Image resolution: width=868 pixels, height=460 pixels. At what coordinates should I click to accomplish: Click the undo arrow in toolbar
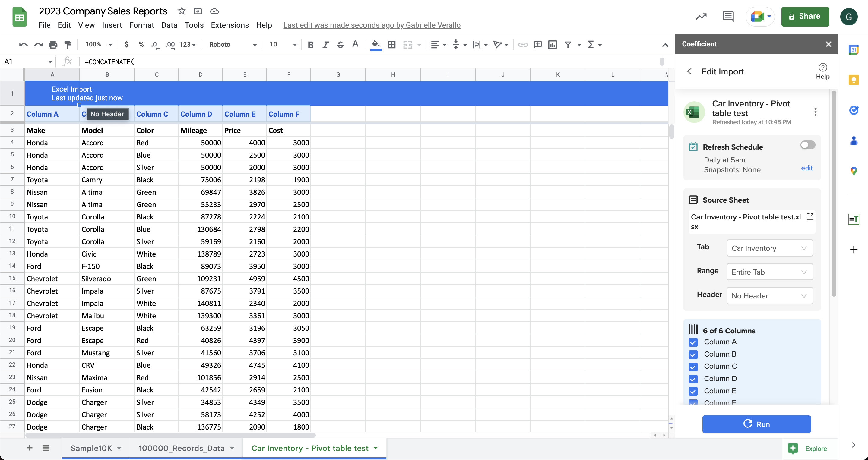[23, 44]
